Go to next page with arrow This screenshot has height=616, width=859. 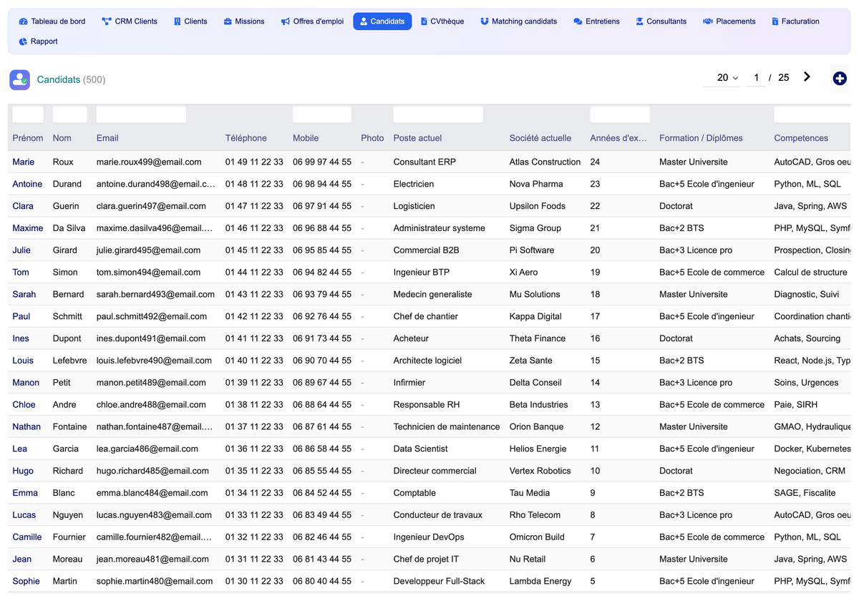pyautogui.click(x=807, y=77)
